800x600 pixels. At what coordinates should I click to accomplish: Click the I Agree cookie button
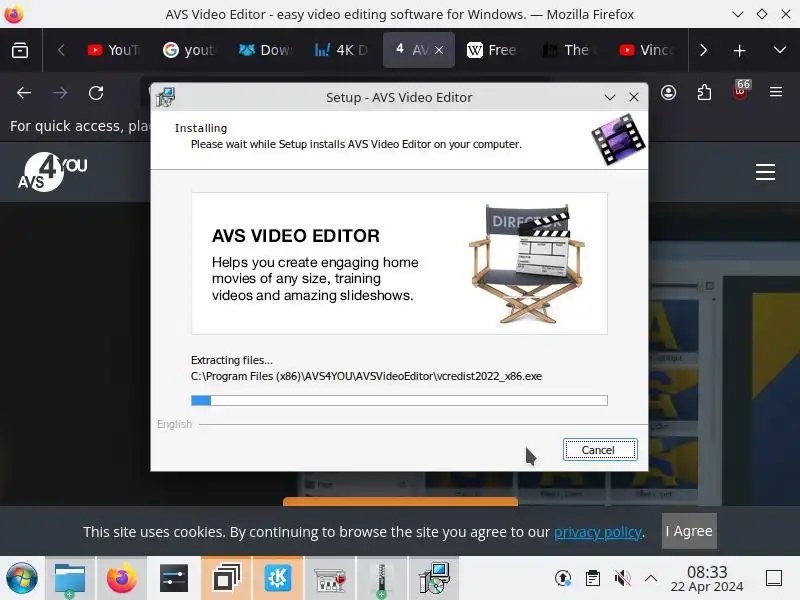click(689, 531)
